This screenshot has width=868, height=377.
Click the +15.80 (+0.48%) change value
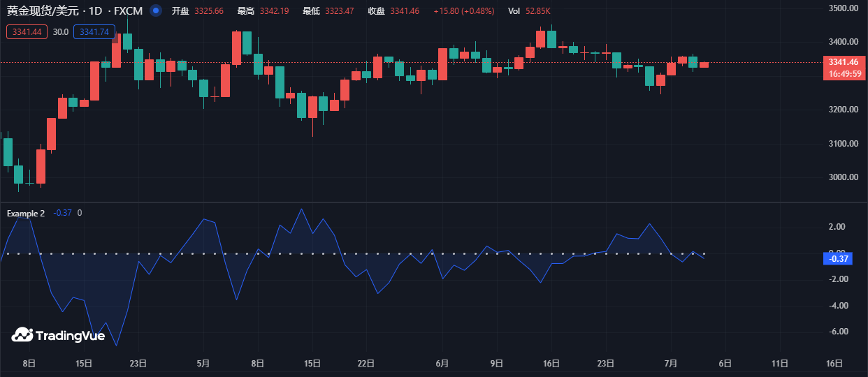coord(463,11)
